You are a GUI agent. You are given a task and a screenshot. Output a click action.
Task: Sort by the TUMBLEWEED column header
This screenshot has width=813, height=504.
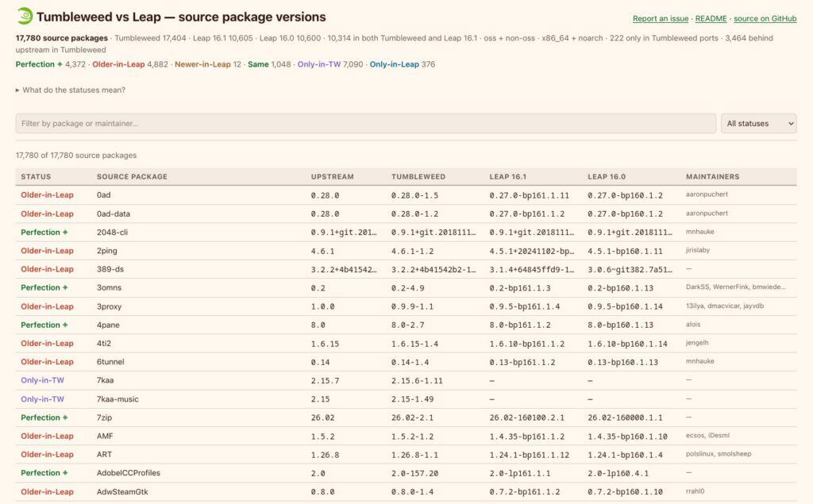pos(418,177)
